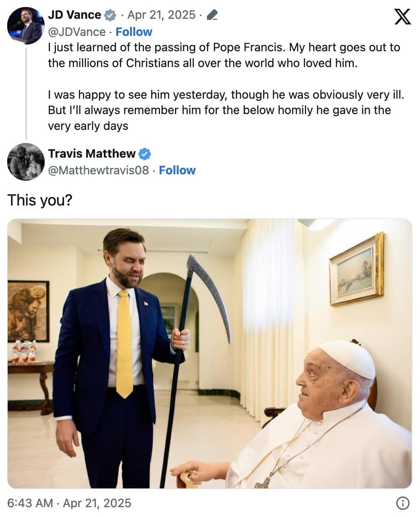
Task: Click JD Vance's display name
Action: pos(75,14)
